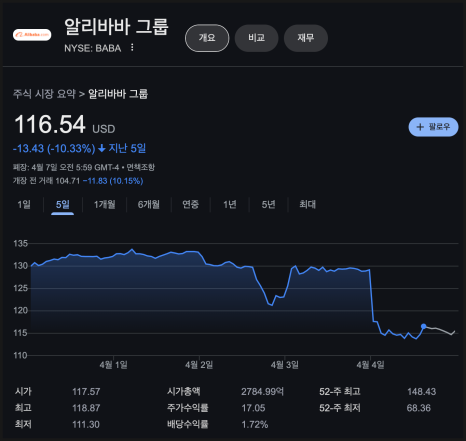The image size is (466, 441).
Task: Click the 4월 1일 axis label
Action: tap(114, 365)
